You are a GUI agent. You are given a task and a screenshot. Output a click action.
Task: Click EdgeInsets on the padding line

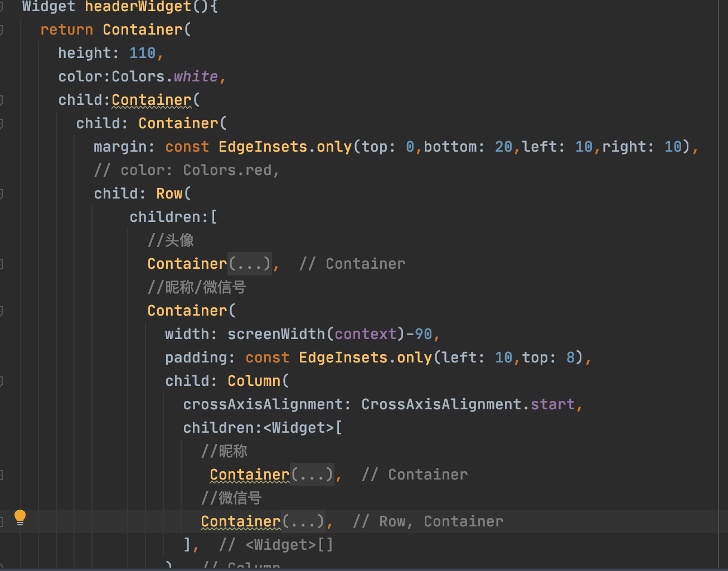(x=343, y=357)
